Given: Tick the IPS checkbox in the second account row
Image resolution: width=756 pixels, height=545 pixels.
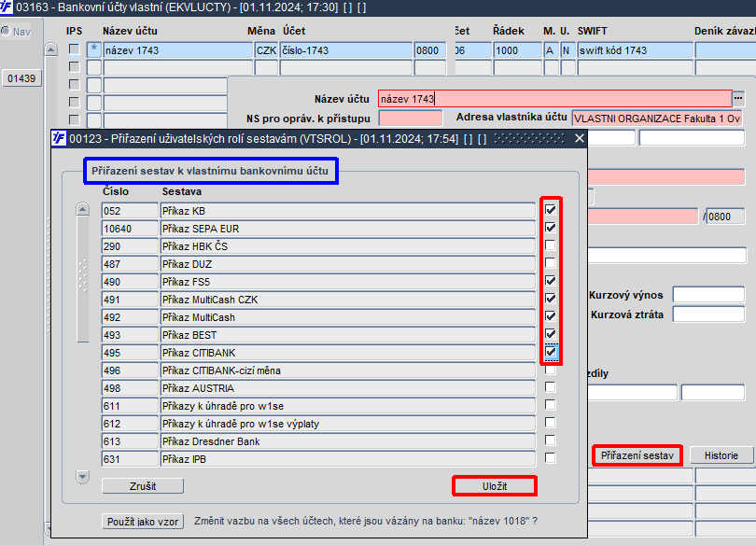Looking at the screenshot, I should tap(74, 66).
